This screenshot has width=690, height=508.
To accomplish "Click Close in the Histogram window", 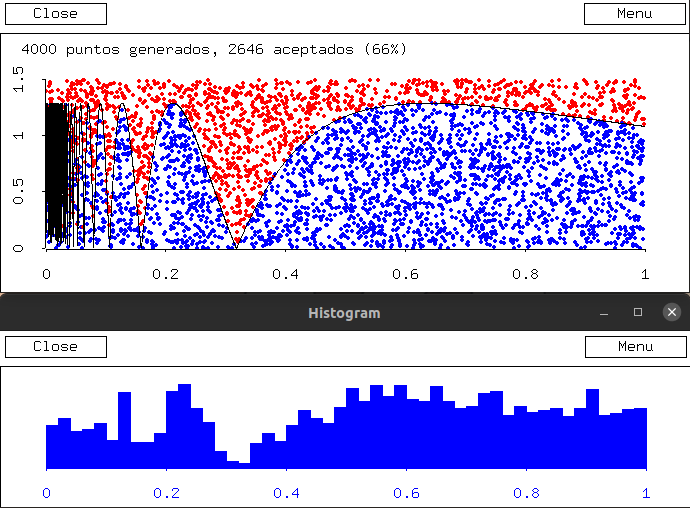I will click(56, 347).
